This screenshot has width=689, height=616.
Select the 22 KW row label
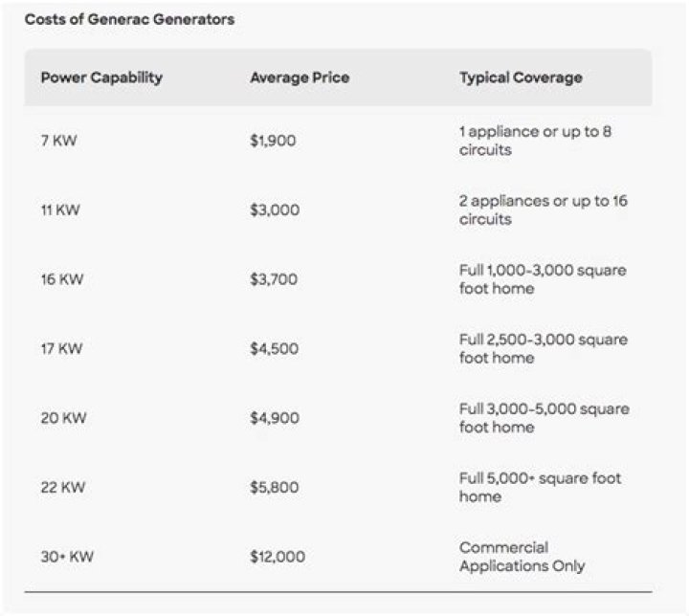coord(62,488)
